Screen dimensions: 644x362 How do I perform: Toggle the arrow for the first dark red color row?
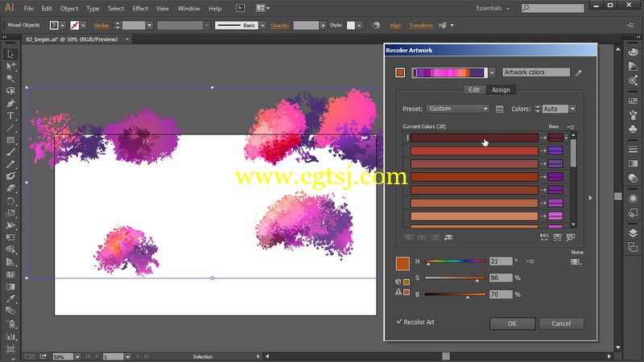point(543,138)
